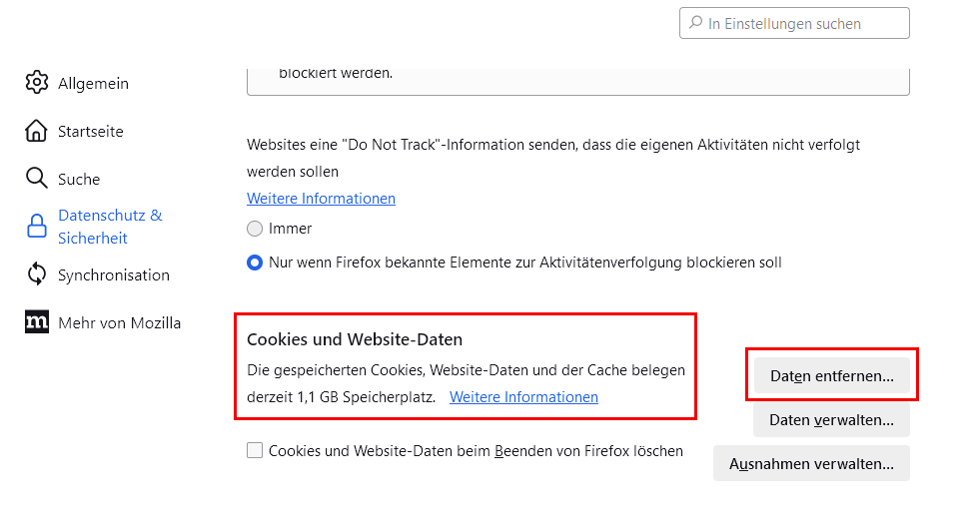Click the Mozilla logo icon
Screen dimensions: 980x529
pyautogui.click(x=37, y=322)
